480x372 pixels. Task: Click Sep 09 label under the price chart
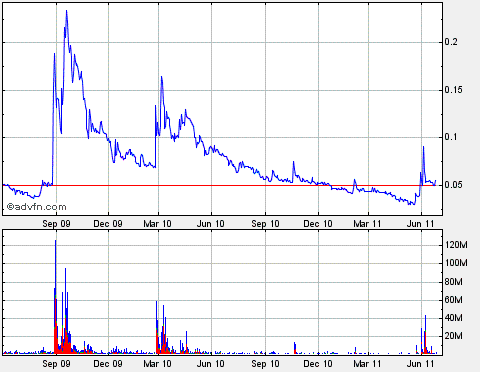pos(56,223)
